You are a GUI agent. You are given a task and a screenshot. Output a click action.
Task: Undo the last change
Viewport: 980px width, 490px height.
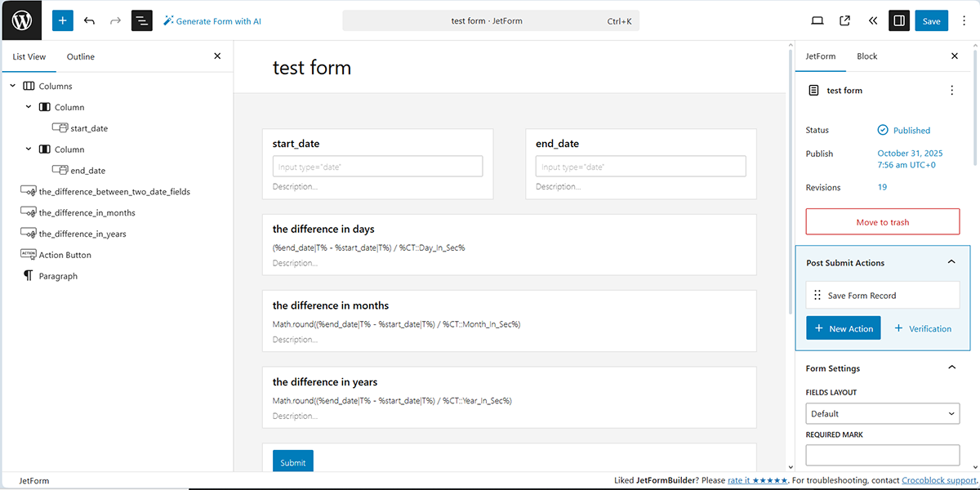pos(89,20)
